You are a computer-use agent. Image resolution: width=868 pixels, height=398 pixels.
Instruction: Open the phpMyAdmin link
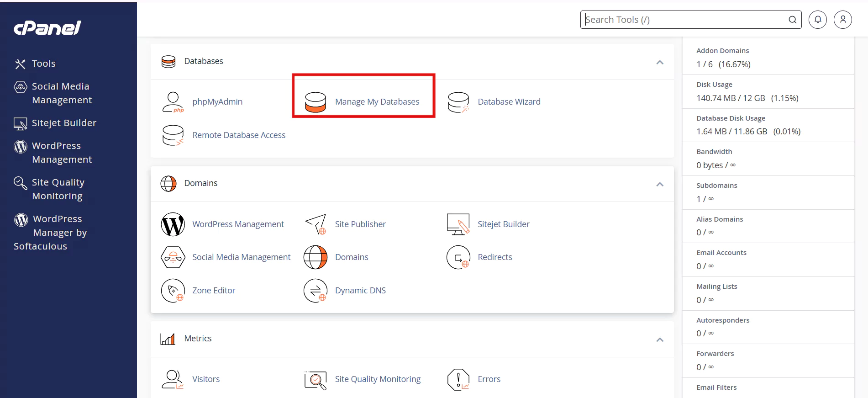[217, 101]
